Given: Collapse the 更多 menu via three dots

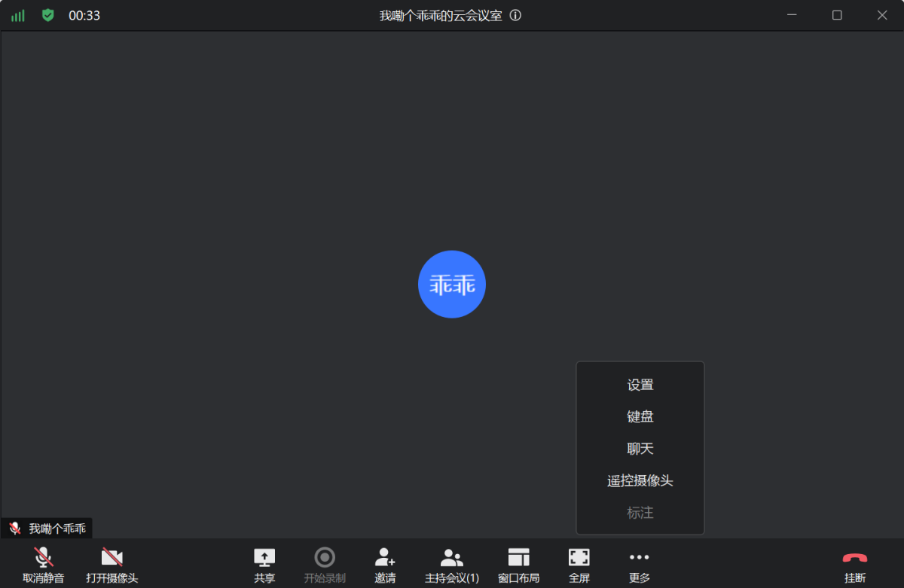Looking at the screenshot, I should [x=639, y=565].
